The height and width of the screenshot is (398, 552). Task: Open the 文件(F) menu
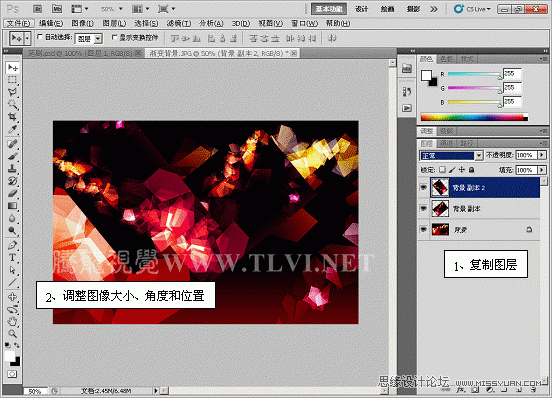click(19, 23)
